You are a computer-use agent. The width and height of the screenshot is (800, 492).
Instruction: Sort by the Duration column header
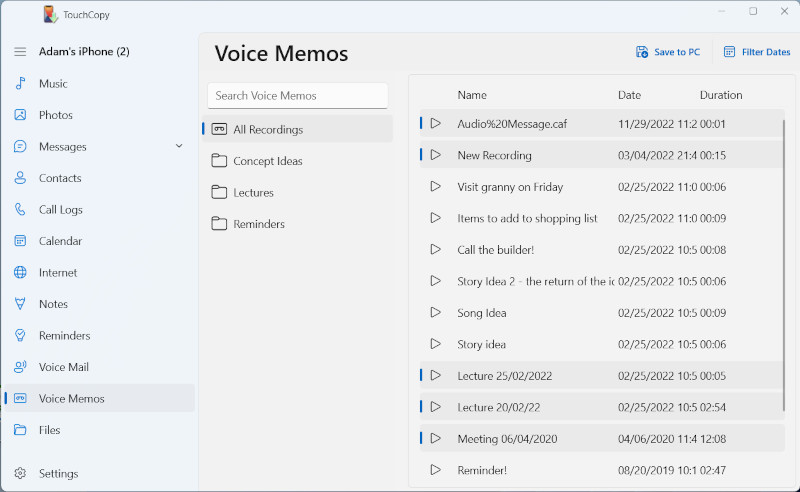(720, 95)
